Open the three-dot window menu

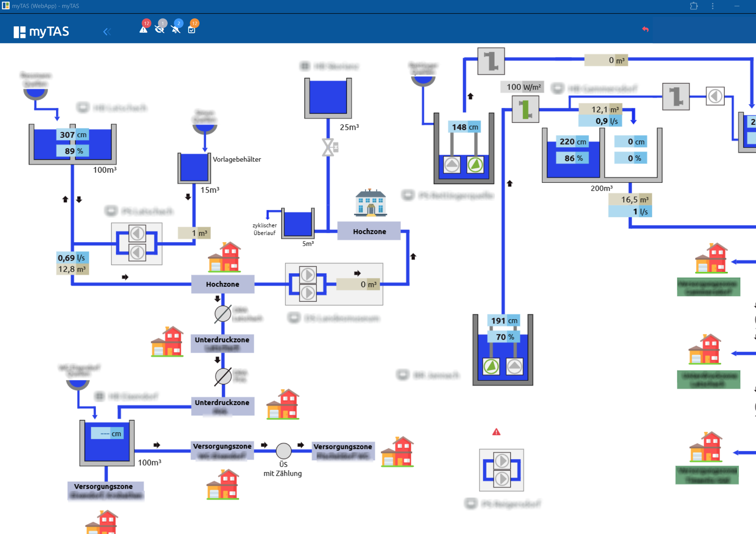click(x=713, y=6)
